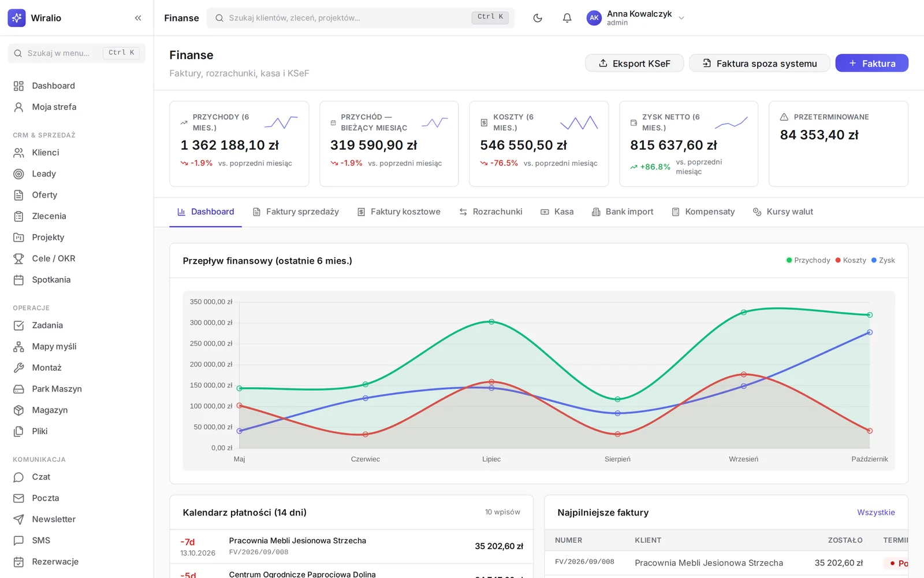Click Faktura spoza systemu button
The image size is (924, 578).
[759, 64]
